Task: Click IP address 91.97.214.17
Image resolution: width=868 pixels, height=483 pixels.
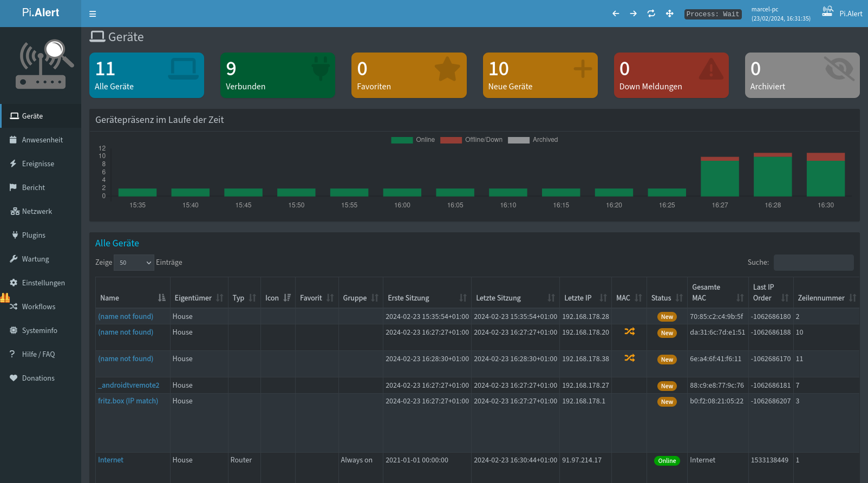Action: coord(582,460)
